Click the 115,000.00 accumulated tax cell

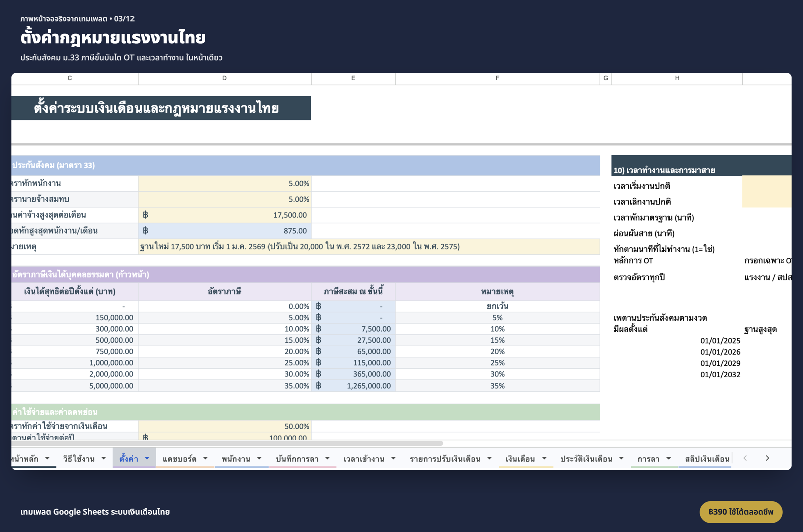tap(353, 363)
